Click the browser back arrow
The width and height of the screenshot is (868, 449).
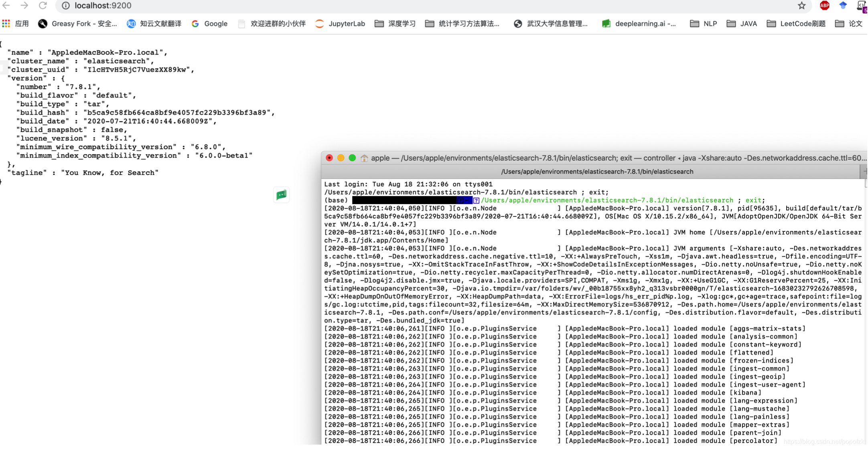click(x=6, y=6)
